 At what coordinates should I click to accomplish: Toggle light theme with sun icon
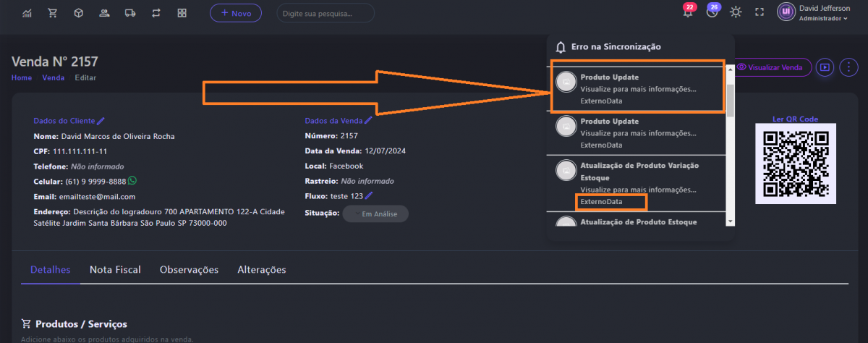click(736, 12)
